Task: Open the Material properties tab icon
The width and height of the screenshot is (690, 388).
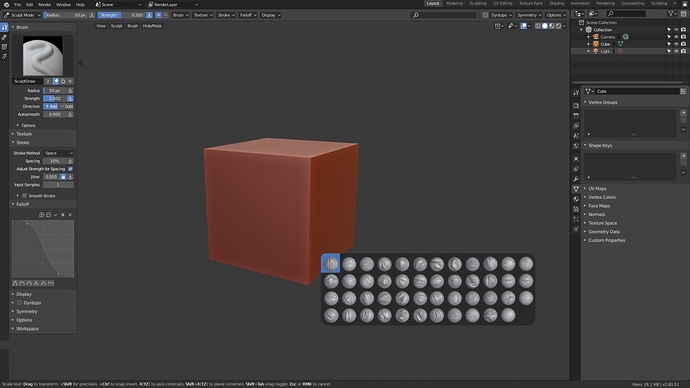Action: pyautogui.click(x=576, y=199)
